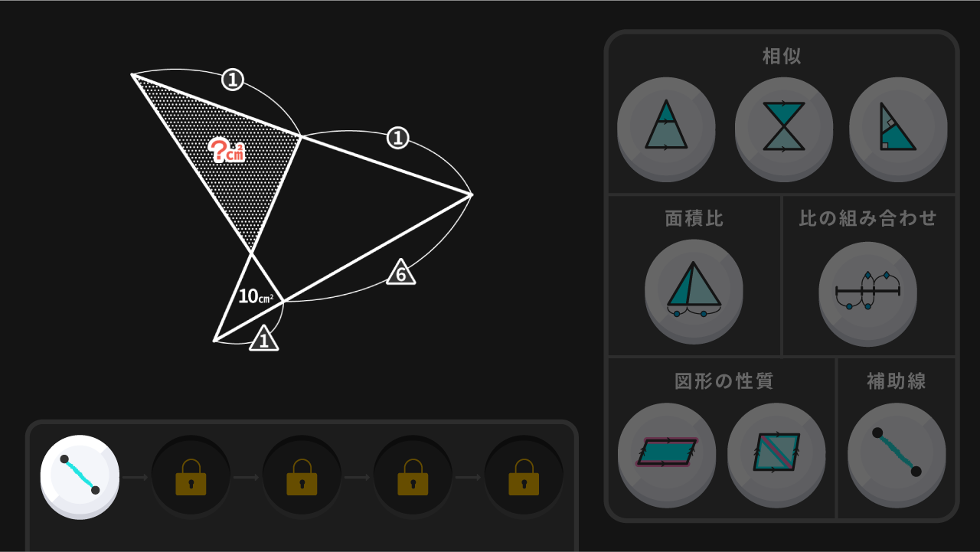980x552 pixels.
Task: Click the triangle label marked 6
Action: [x=401, y=273]
